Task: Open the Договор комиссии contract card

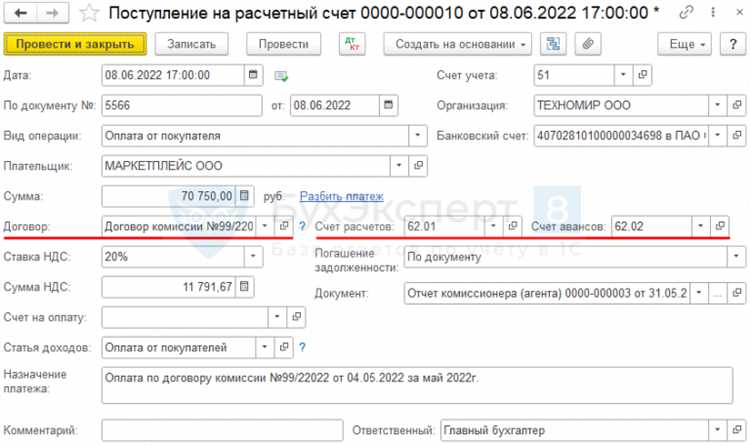Action: (x=284, y=226)
